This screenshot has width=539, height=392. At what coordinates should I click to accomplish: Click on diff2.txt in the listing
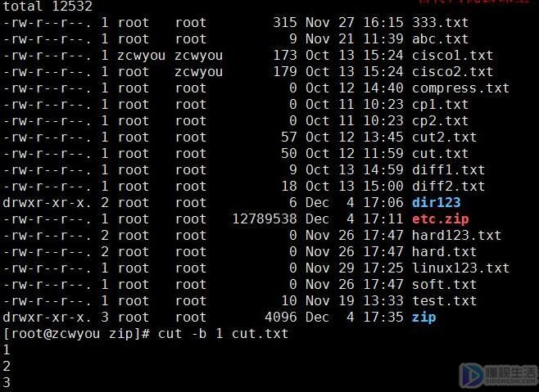pos(448,187)
